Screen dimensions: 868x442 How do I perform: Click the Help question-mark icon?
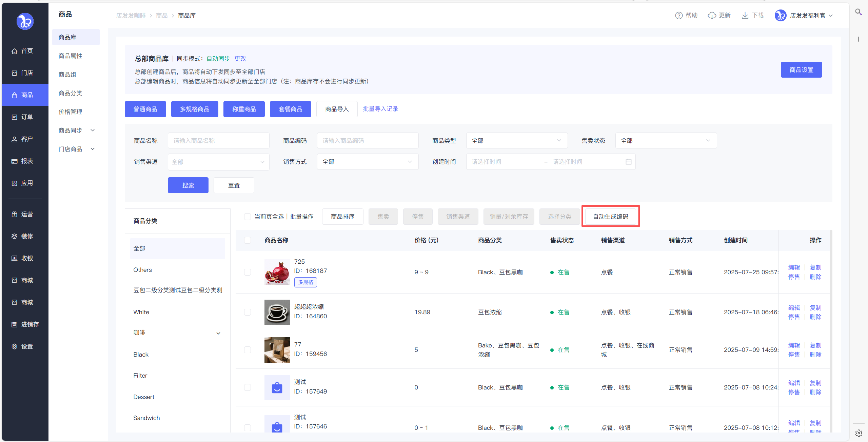pyautogui.click(x=679, y=16)
